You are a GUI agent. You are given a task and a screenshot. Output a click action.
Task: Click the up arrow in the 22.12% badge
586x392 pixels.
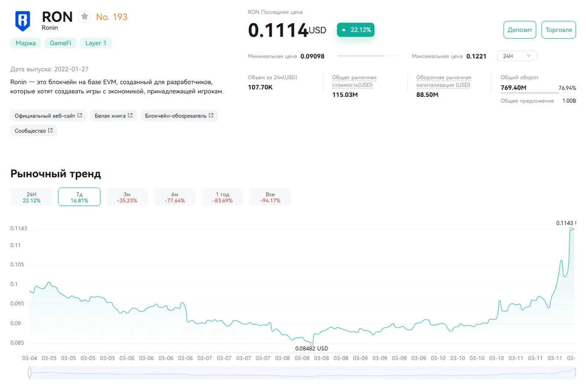pyautogui.click(x=344, y=30)
